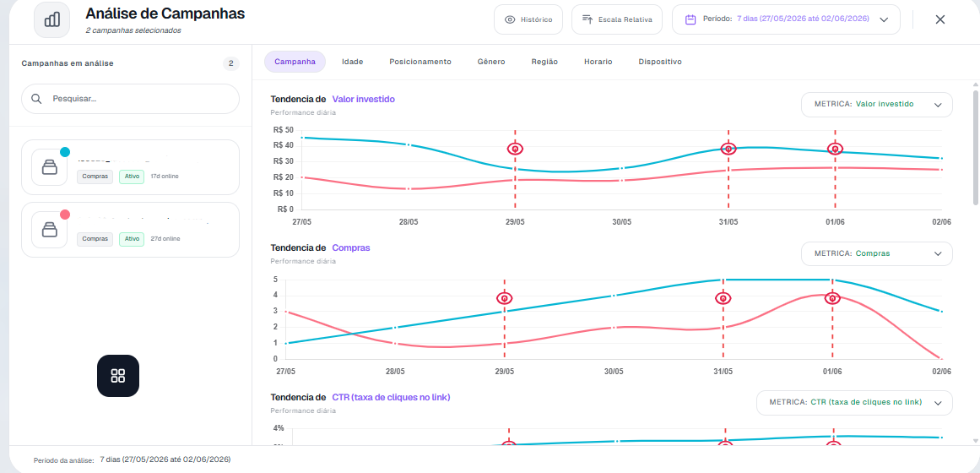Screen dimensions: 980x473
Task: Click the vertical scrollbar of charts panel
Action: pos(976,148)
